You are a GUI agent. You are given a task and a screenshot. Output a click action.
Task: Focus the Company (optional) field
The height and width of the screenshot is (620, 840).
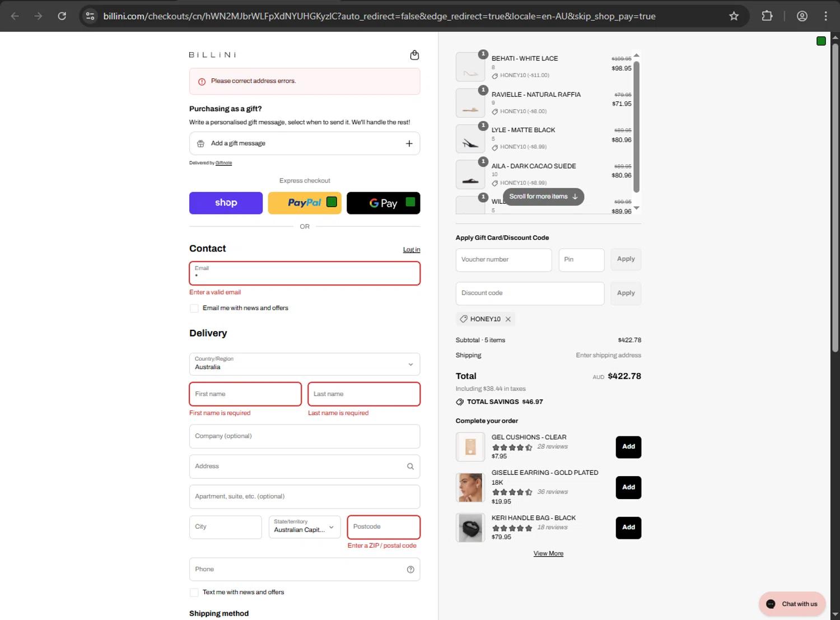tap(305, 436)
